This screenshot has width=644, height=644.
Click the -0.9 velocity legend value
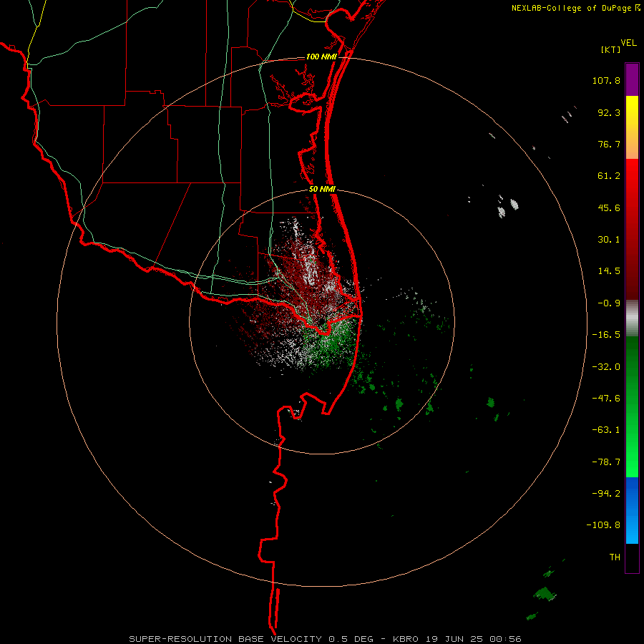click(x=609, y=303)
